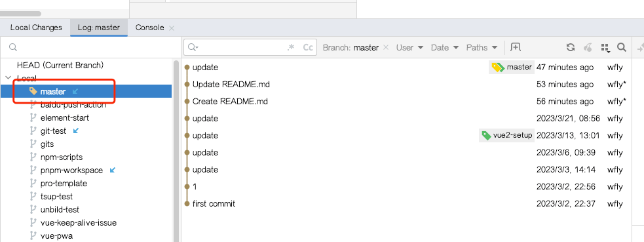Click the cherry-pick icon
The image size is (644, 242).
click(x=588, y=47)
